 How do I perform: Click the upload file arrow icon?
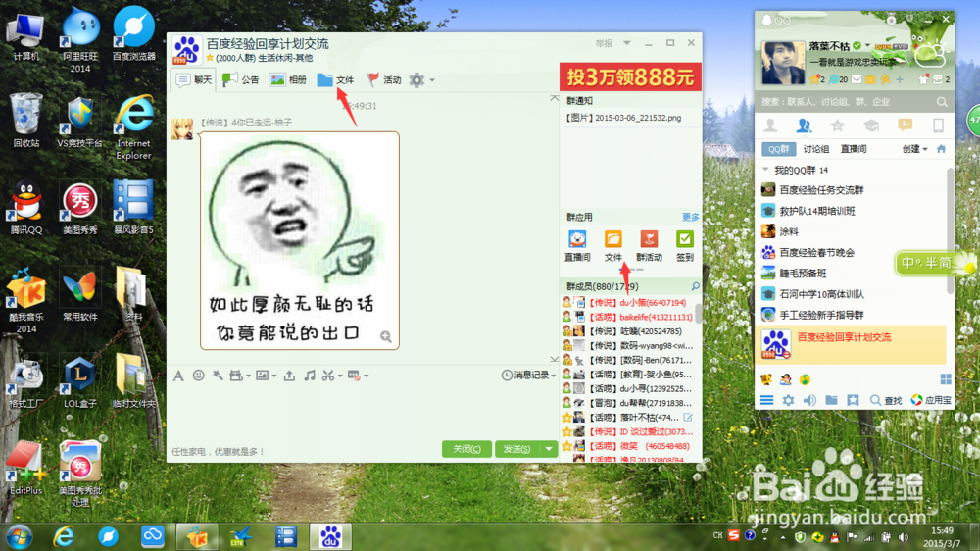tap(289, 376)
